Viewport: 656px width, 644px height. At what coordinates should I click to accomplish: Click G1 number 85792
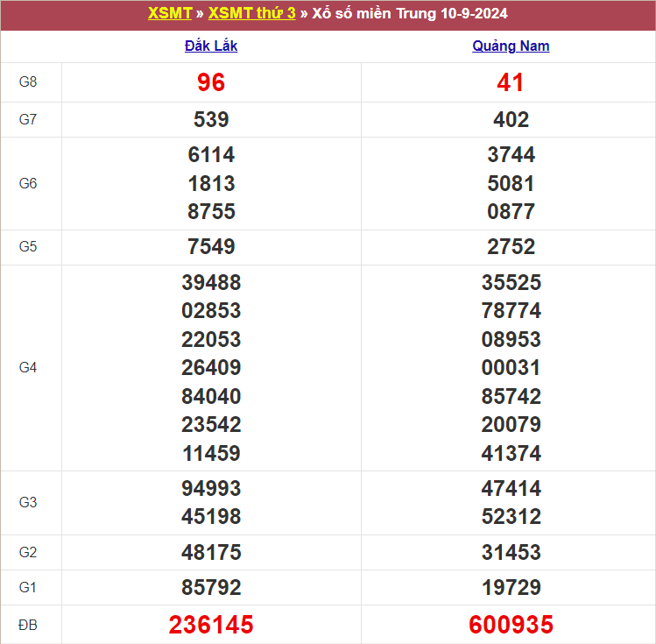pyautogui.click(x=211, y=588)
